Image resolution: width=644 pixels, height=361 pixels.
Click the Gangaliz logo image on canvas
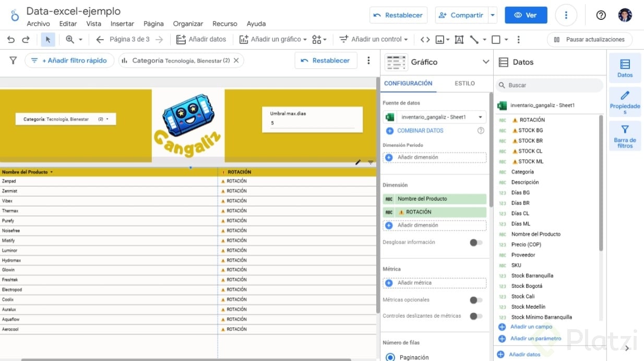(x=188, y=125)
